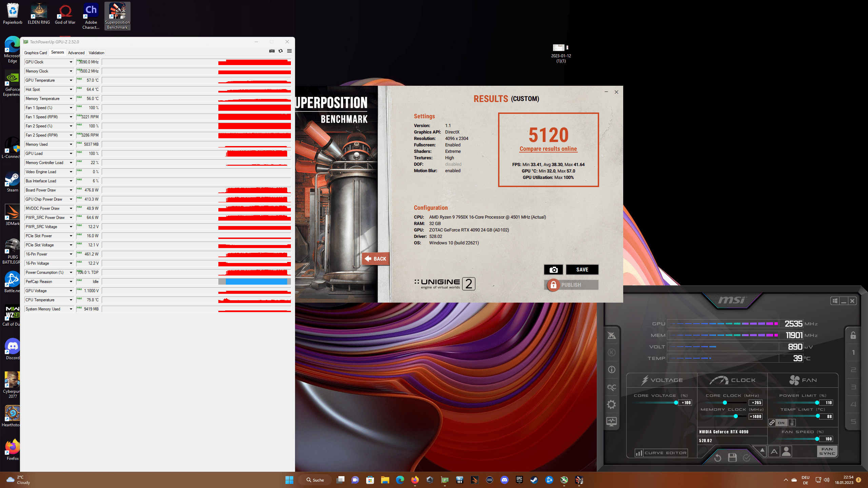Show Afterburner information panel icon
Viewport: 868px width, 488px height.
[x=611, y=370]
